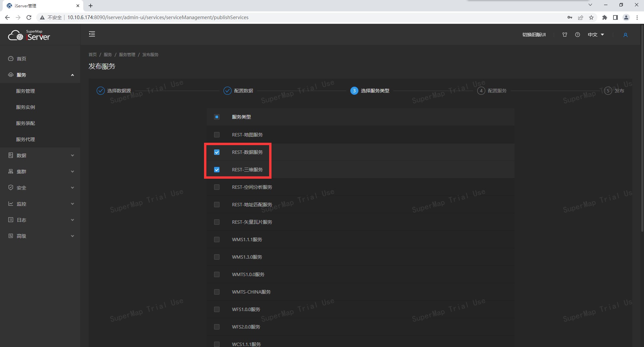
Task: Click the browser address bar URL
Action: (158, 17)
